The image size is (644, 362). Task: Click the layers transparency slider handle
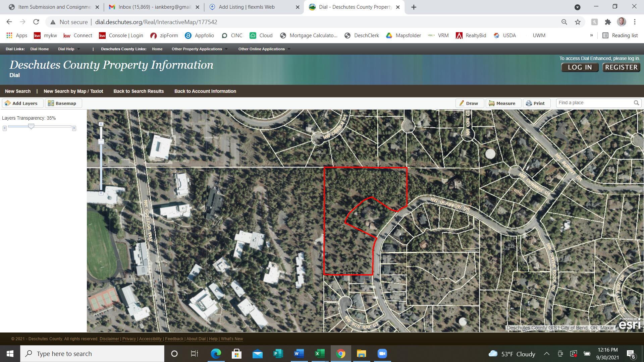pyautogui.click(x=31, y=126)
